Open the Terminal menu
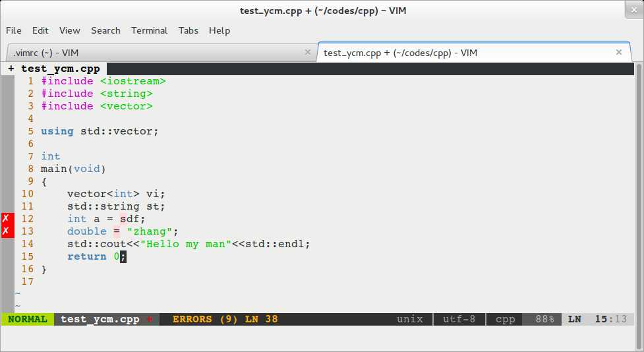Viewport: 644px width, 352px height. [x=149, y=30]
